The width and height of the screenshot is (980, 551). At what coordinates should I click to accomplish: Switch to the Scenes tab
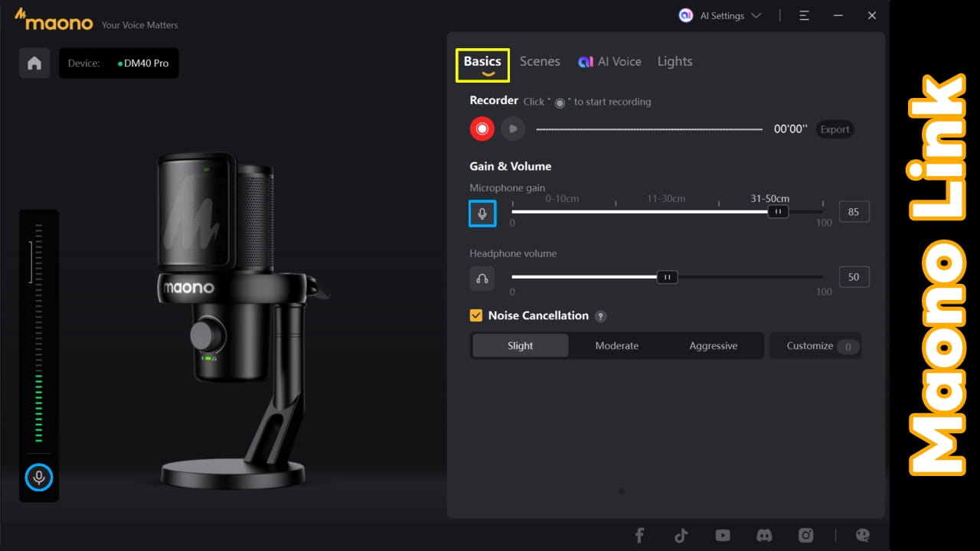click(540, 62)
